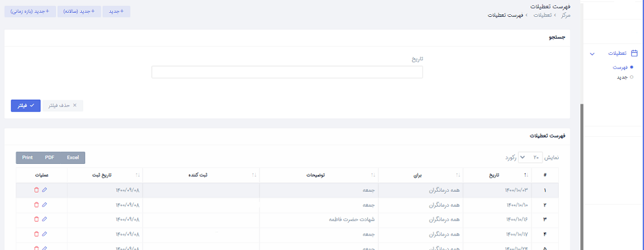Sort table by برای column arrows
This screenshot has width=644, height=250.
coord(457,175)
